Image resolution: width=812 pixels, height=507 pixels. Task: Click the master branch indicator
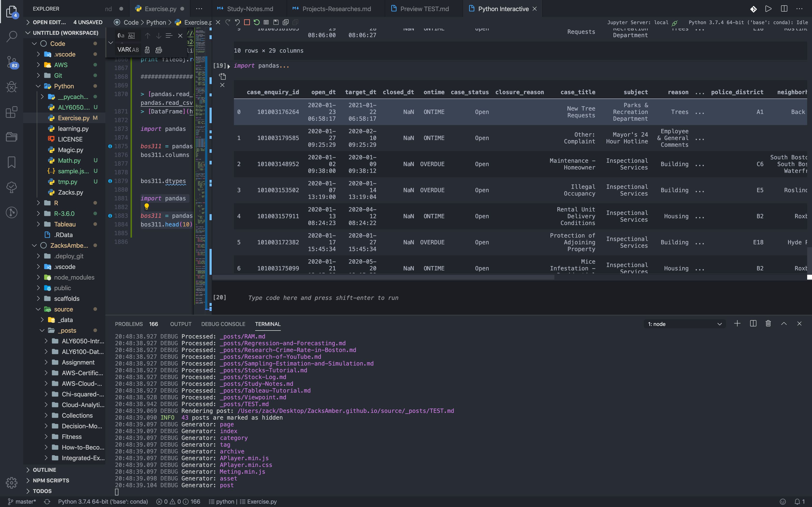pos(22,502)
